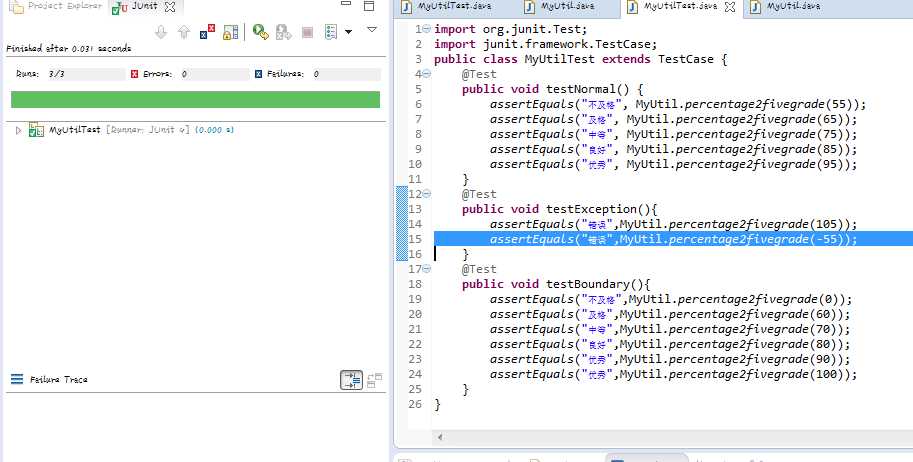Select the active MyUtilTest.java tab
Viewport: 913px width, 462px height.
click(680, 6)
